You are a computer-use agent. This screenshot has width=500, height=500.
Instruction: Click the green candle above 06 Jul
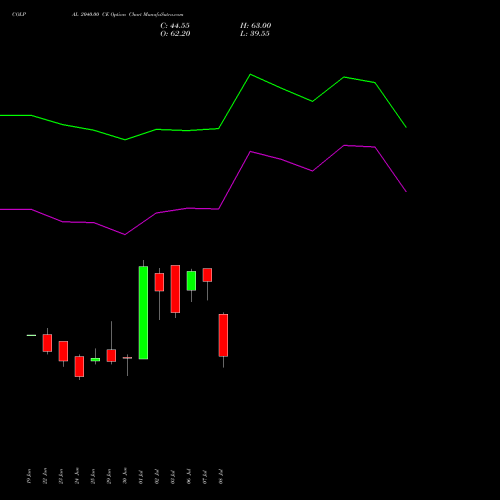point(191,281)
